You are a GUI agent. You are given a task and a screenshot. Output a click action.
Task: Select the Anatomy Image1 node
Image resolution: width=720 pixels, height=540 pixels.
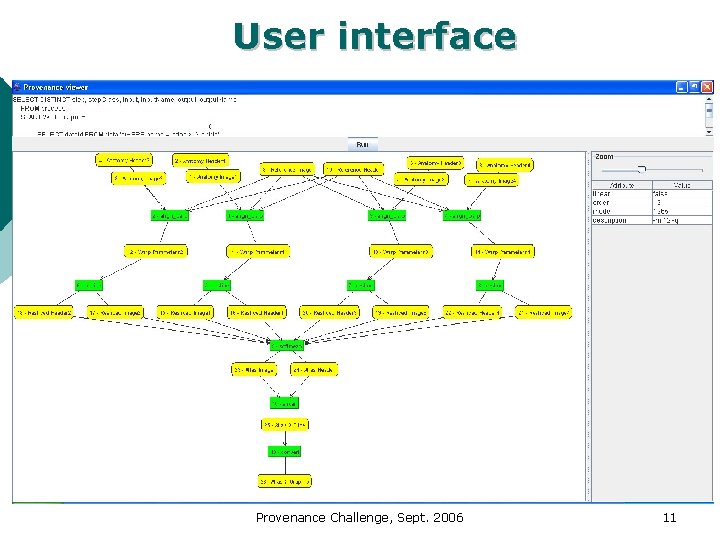214,177
